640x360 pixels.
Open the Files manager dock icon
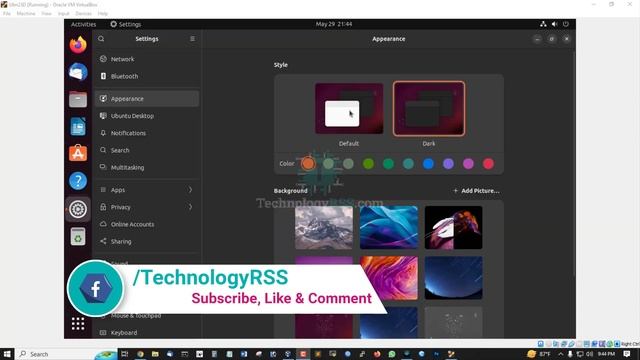pos(78,99)
